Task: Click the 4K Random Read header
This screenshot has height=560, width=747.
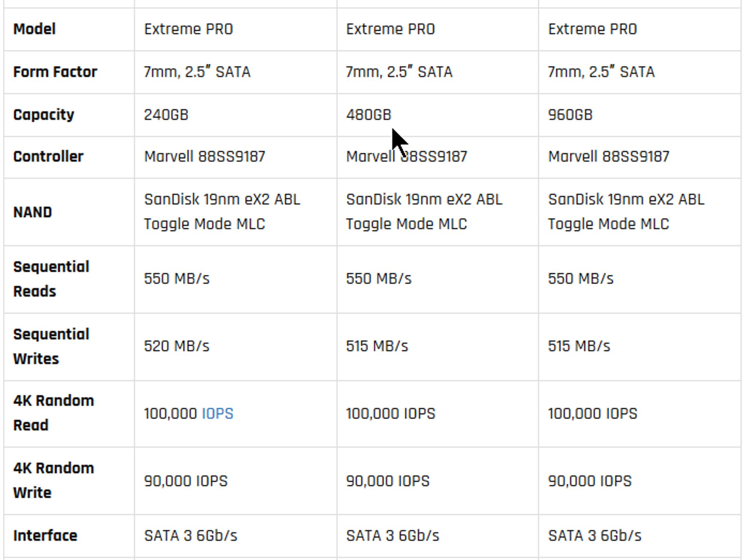Action: (54, 413)
